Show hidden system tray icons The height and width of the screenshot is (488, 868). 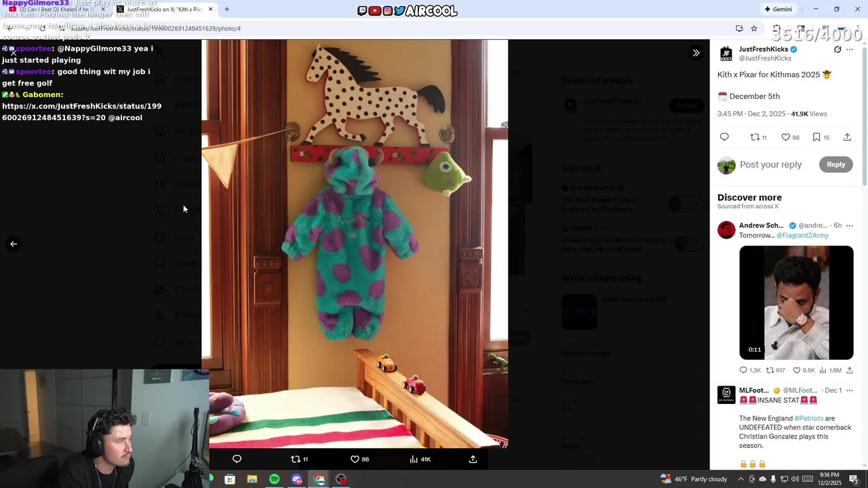click(x=741, y=479)
